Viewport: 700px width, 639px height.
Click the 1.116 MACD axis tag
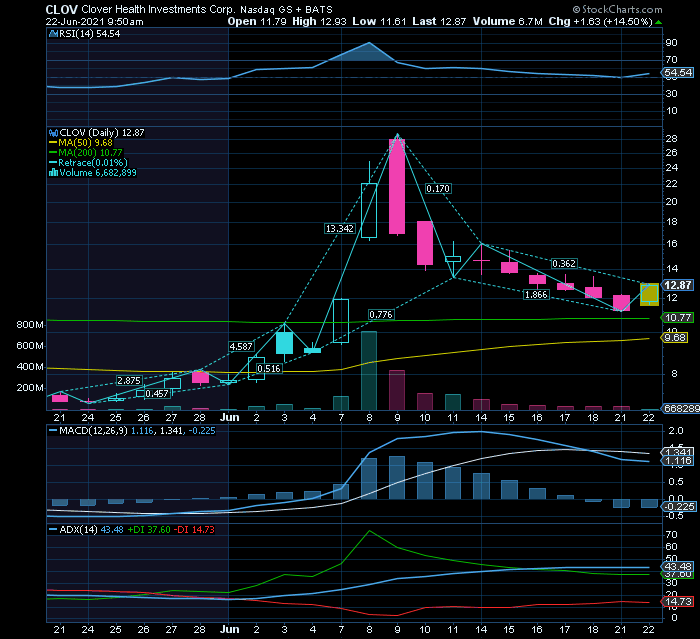coord(678,461)
